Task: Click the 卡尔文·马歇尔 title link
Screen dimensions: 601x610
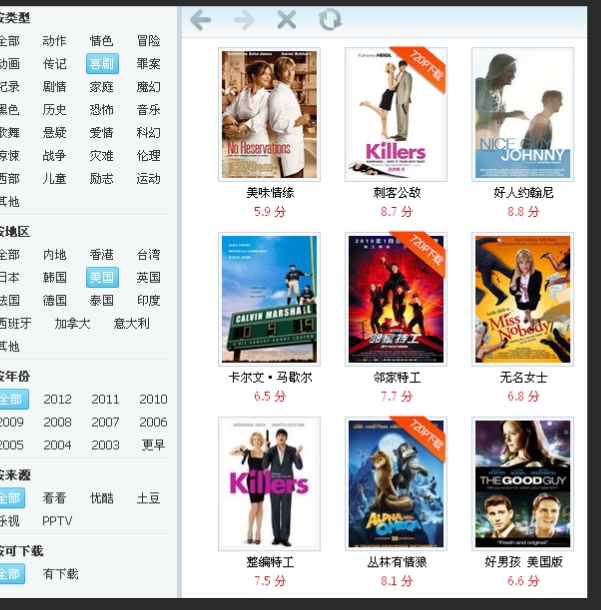Action: tap(270, 377)
